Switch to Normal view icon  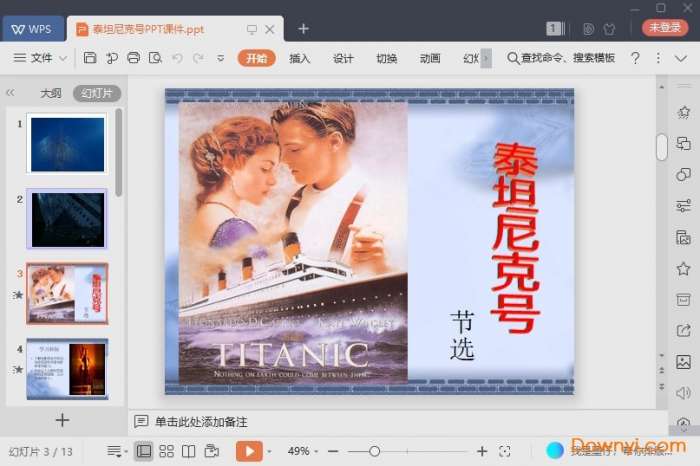(143, 451)
